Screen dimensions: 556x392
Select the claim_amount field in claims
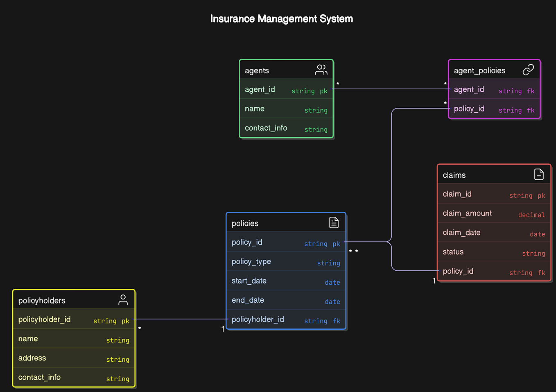coord(467,213)
